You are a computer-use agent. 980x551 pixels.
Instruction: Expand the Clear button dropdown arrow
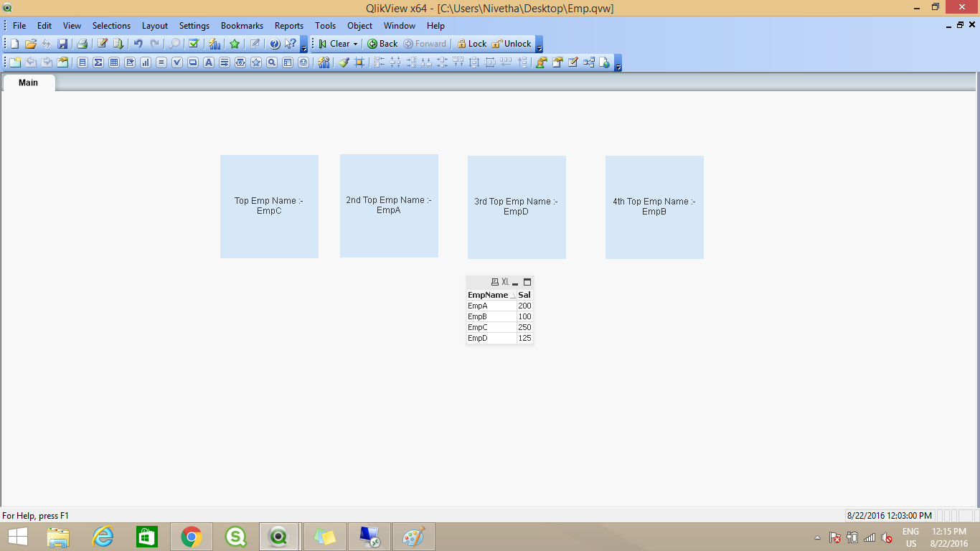tap(355, 44)
